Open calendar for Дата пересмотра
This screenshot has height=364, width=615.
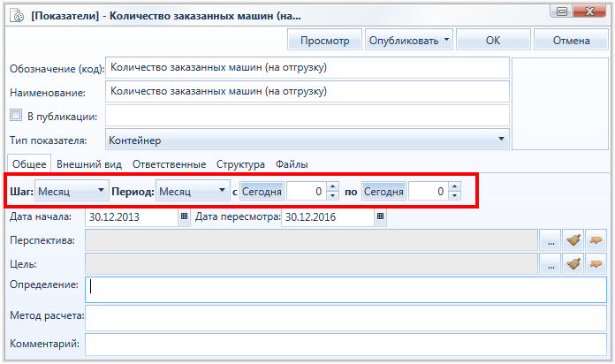[x=380, y=216]
